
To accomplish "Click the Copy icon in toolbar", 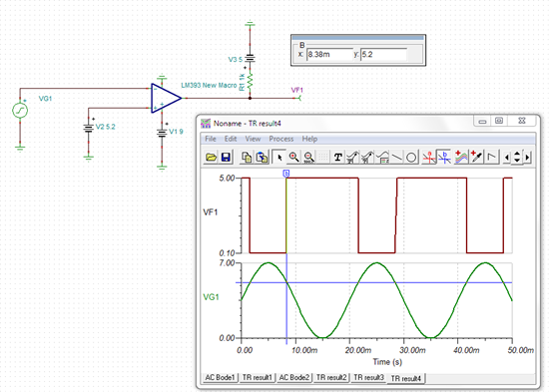I will pos(247,158).
